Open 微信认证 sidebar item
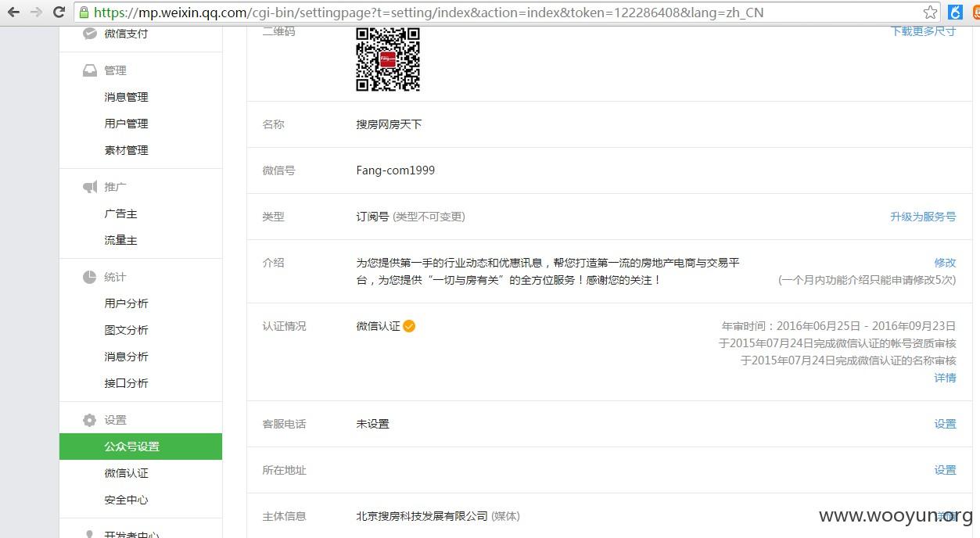The width and height of the screenshot is (980, 538). (126, 473)
